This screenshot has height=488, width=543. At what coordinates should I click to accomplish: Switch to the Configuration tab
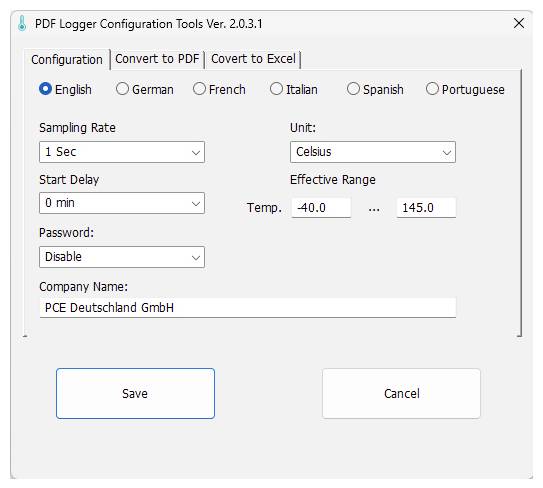coord(67,60)
